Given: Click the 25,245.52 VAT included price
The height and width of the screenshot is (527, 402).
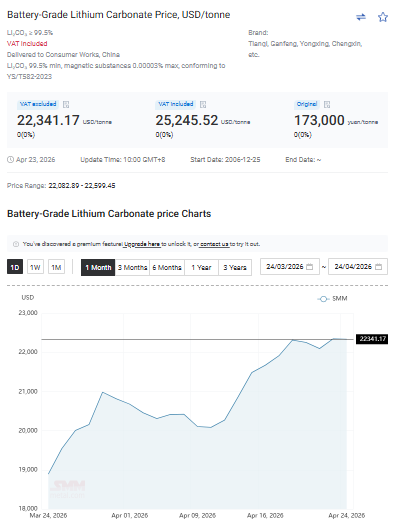Looking at the screenshot, I should point(187,120).
